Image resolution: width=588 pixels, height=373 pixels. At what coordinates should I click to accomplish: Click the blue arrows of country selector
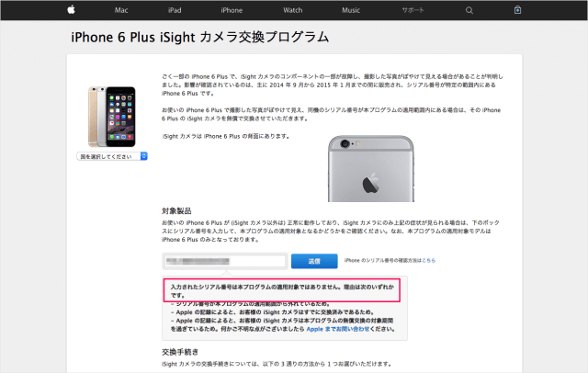[144, 156]
